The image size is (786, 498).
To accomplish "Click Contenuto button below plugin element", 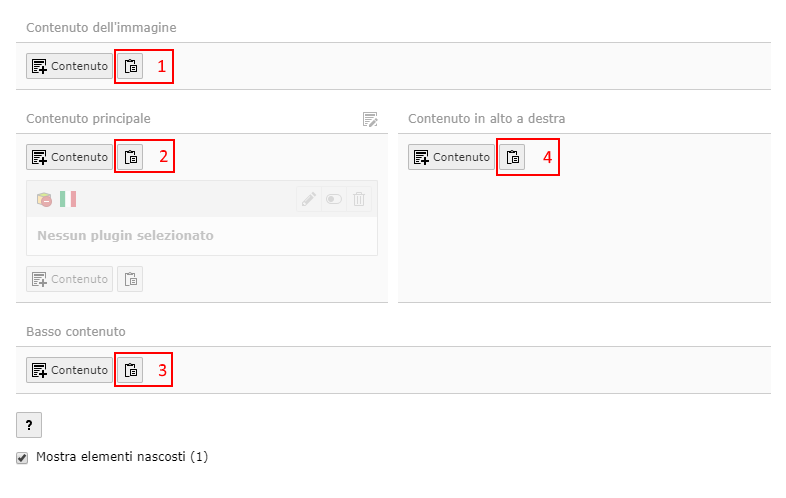I will click(x=69, y=279).
